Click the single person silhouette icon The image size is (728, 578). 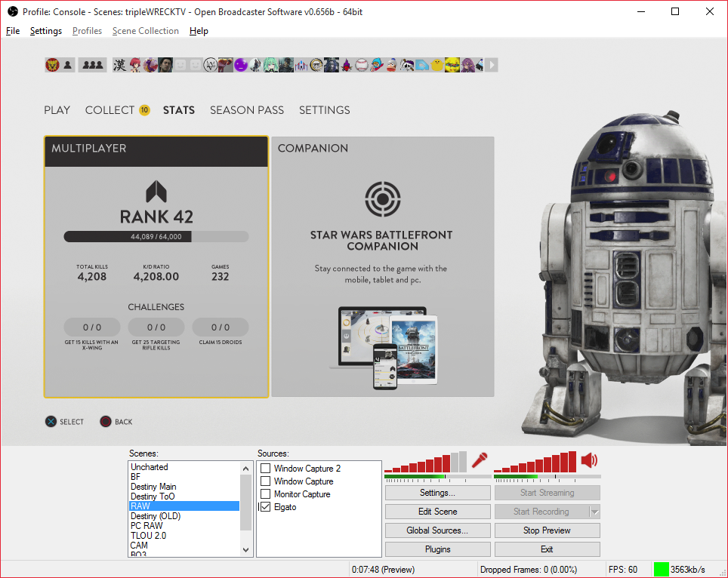(68, 65)
